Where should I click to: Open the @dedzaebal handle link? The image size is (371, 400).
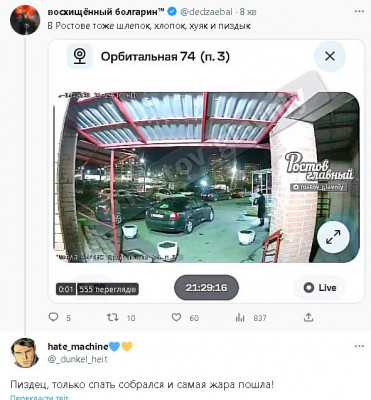click(x=206, y=12)
